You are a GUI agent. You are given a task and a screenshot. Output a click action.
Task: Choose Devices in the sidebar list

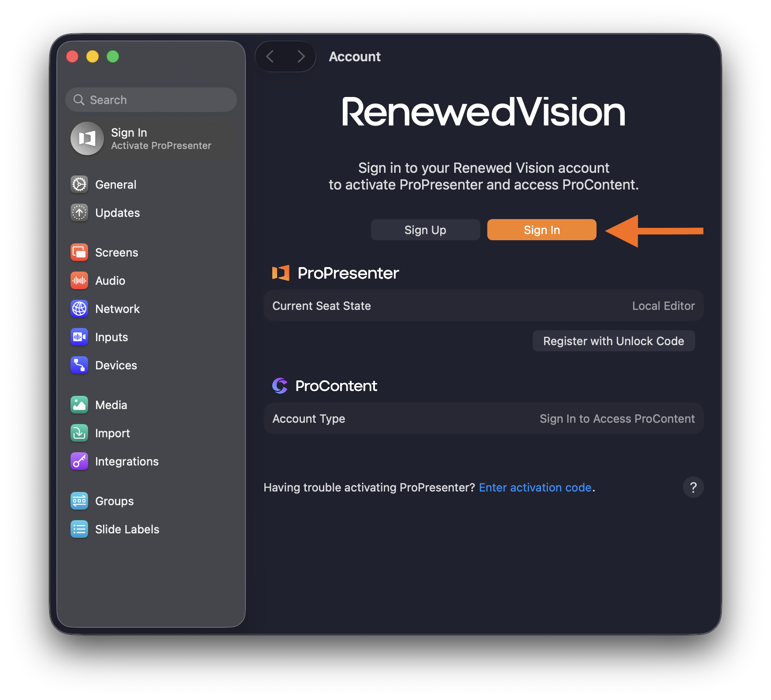point(151,365)
